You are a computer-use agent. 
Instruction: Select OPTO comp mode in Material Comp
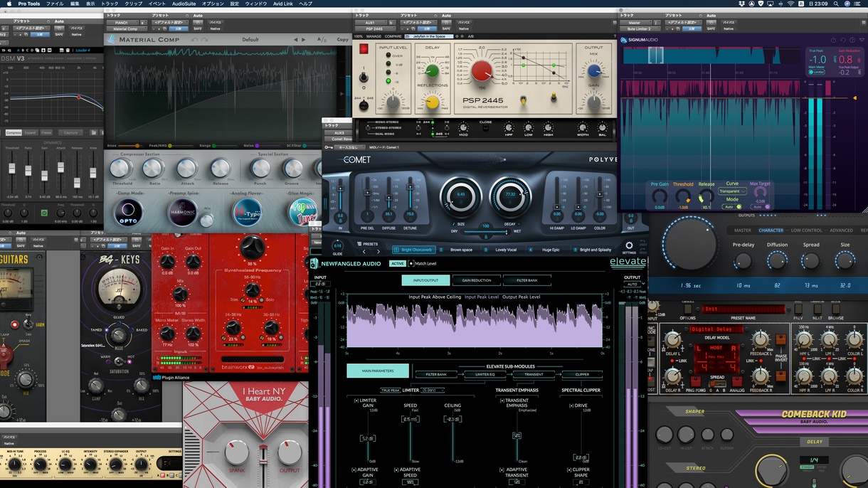click(128, 213)
